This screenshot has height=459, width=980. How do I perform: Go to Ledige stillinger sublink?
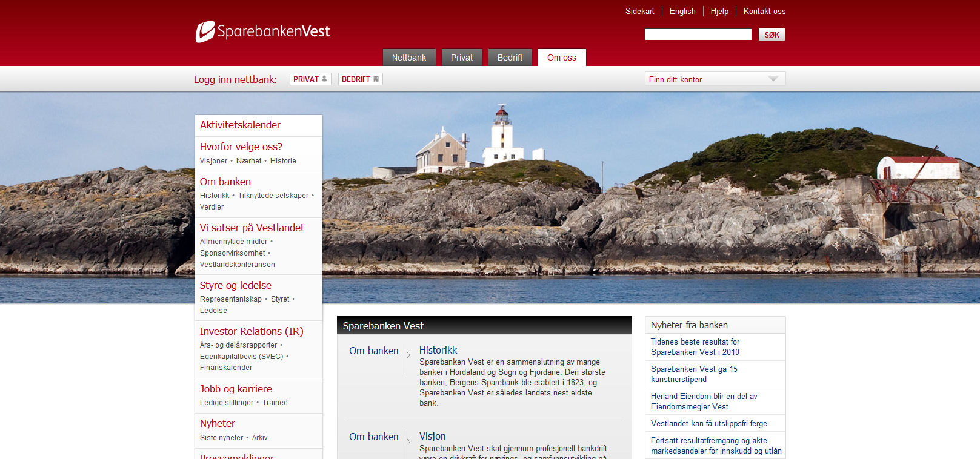[227, 403]
